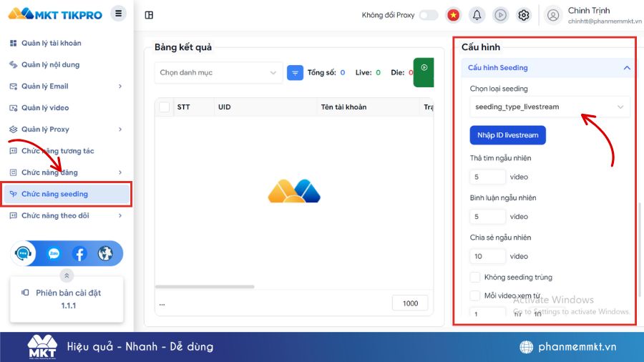The width and height of the screenshot is (644, 362).
Task: Open the Zalo chat icon
Action: coord(54,254)
